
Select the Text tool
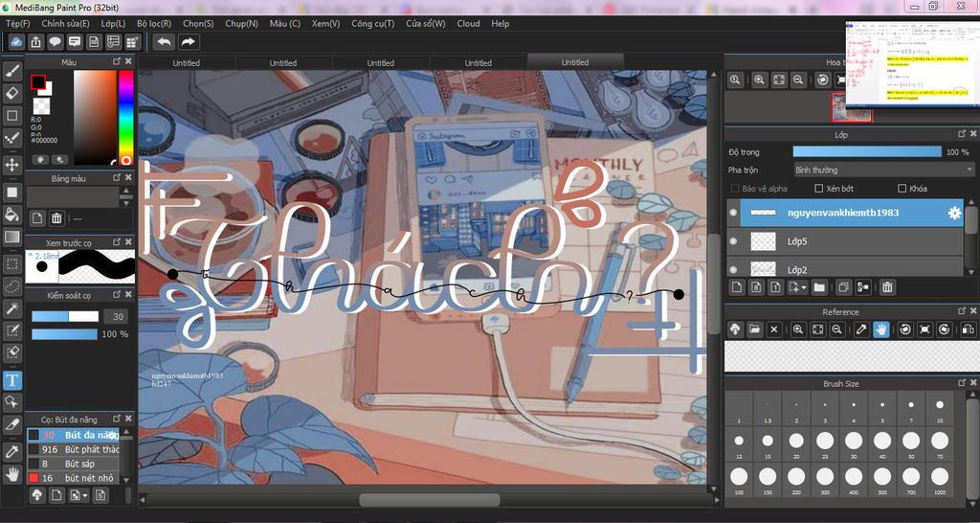(11, 379)
